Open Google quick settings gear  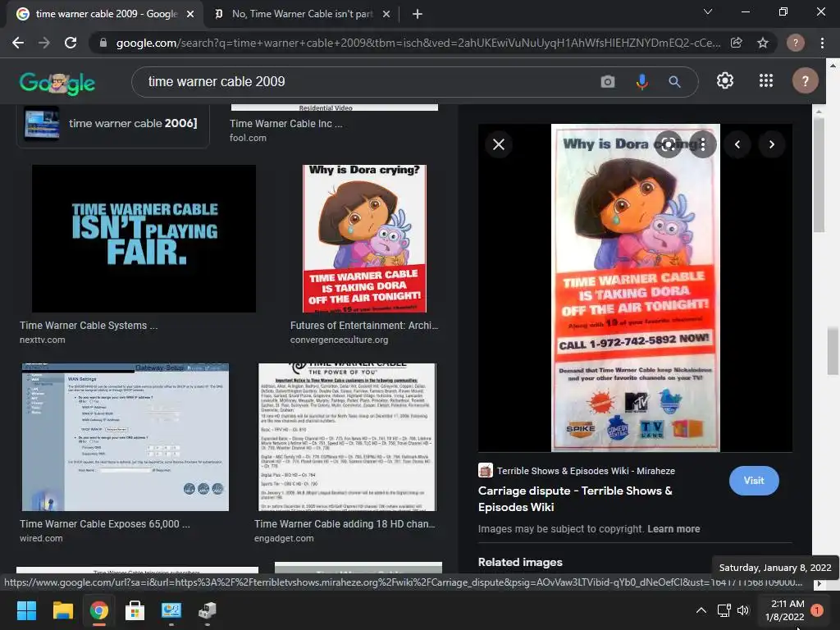pos(725,81)
